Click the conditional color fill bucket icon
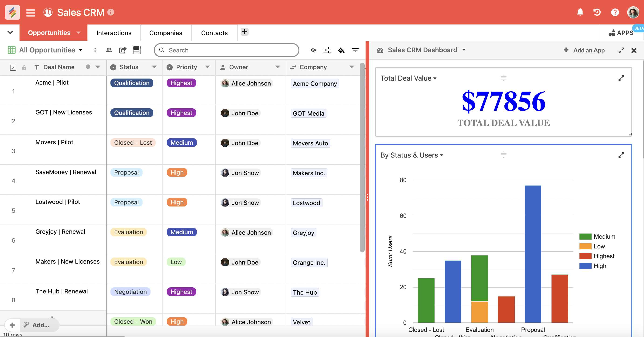This screenshot has width=644, height=337. 342,50
